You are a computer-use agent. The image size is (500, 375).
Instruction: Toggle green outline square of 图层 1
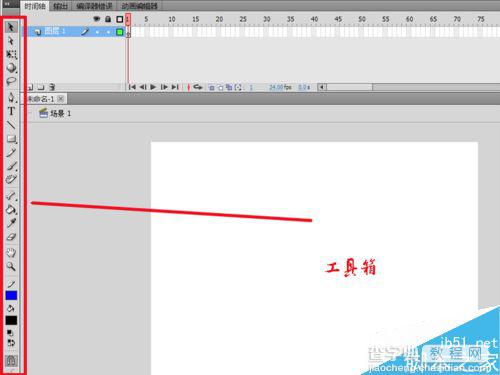point(120,32)
